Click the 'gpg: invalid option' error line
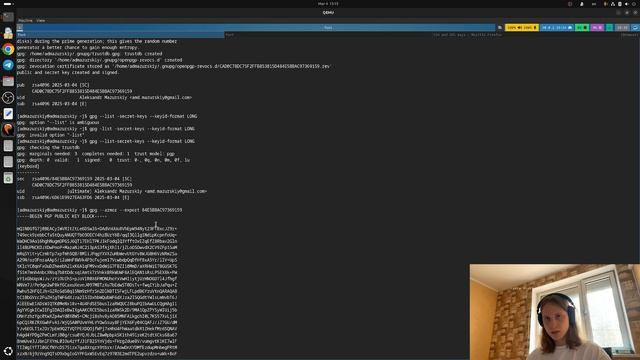The height and width of the screenshot is (360, 640). [x=51, y=135]
